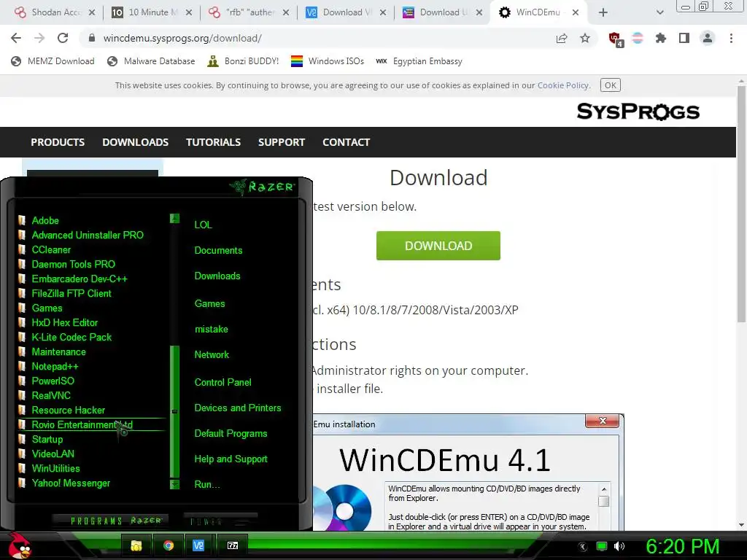Open the Bonzi BUDDY! bookmark
This screenshot has height=560, width=747.
click(243, 61)
